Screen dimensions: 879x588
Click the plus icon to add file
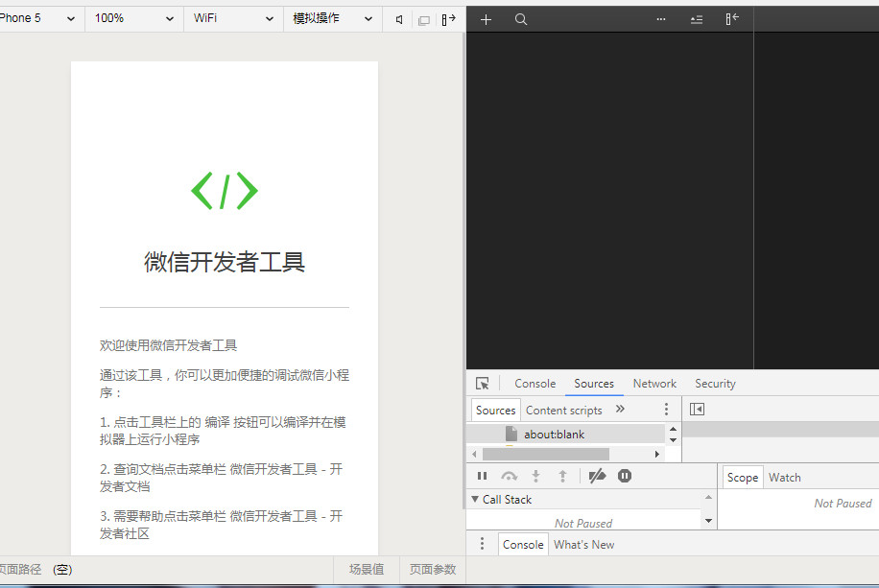[x=486, y=19]
